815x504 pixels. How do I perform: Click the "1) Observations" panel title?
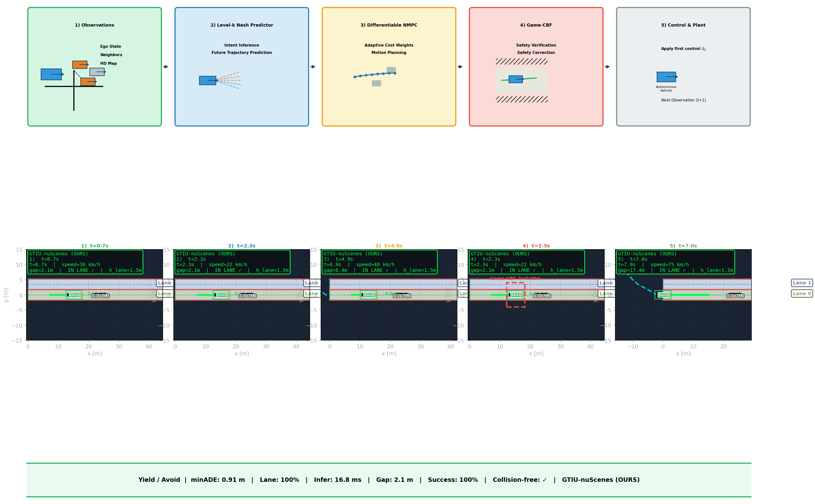click(94, 25)
